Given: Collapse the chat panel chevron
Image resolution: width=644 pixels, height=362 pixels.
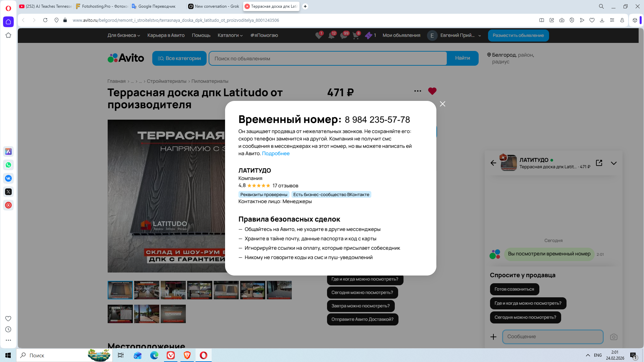Looking at the screenshot, I should pyautogui.click(x=613, y=163).
